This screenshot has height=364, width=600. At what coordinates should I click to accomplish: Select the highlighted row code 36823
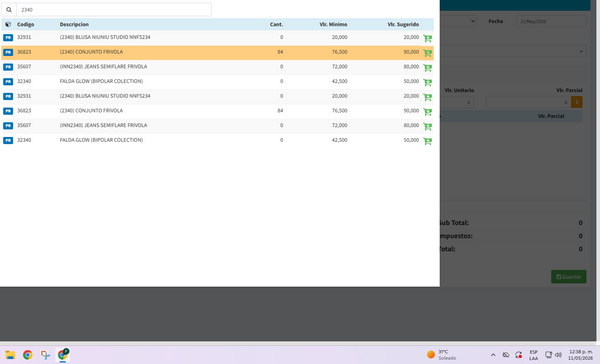tap(217, 52)
